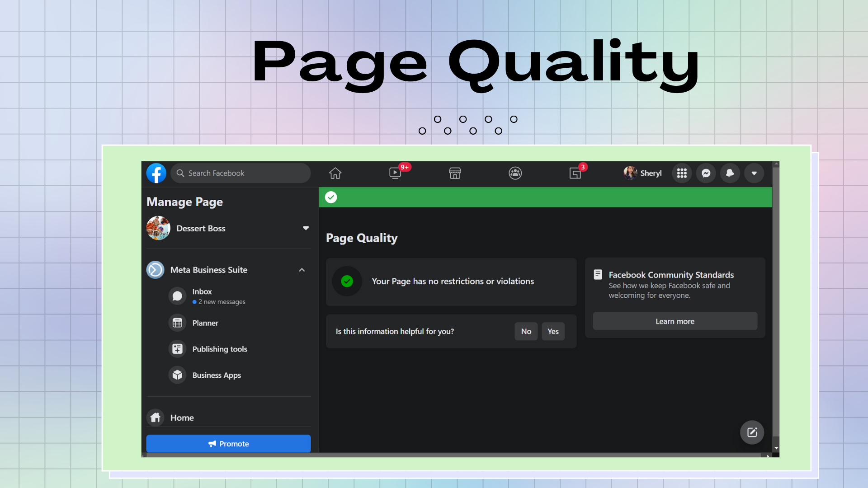The height and width of the screenshot is (488, 868).
Task: Open the Dessert Boss page switcher dropdown
Action: (x=306, y=228)
